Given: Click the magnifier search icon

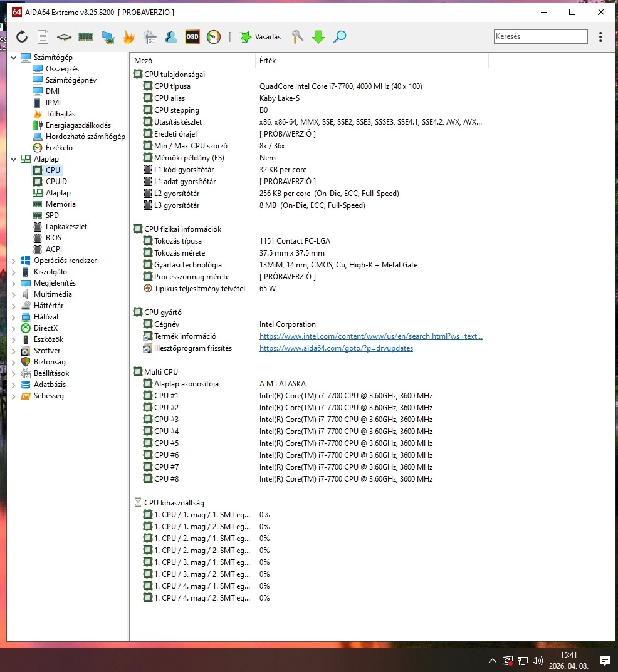Looking at the screenshot, I should coord(340,37).
